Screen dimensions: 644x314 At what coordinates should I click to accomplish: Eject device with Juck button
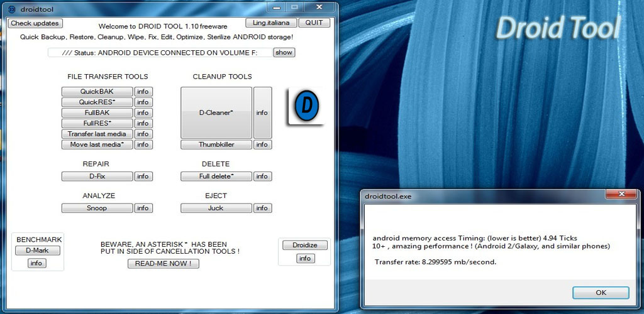[x=216, y=208]
